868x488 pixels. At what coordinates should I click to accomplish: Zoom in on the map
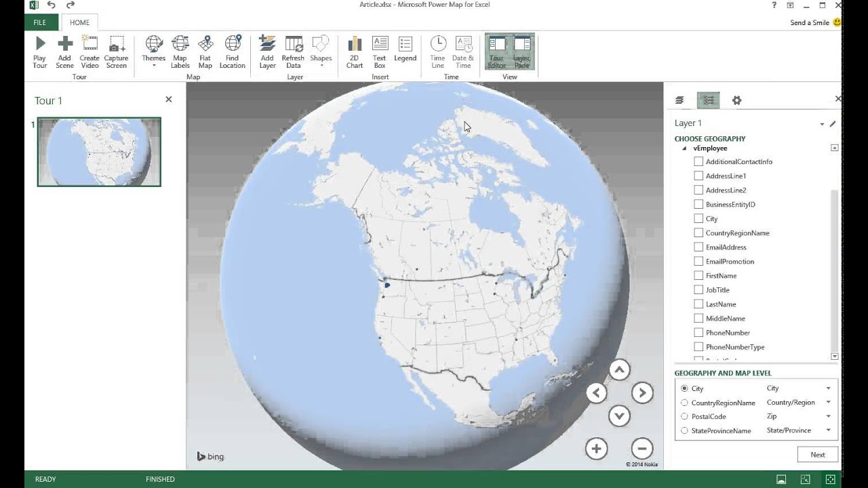click(596, 449)
